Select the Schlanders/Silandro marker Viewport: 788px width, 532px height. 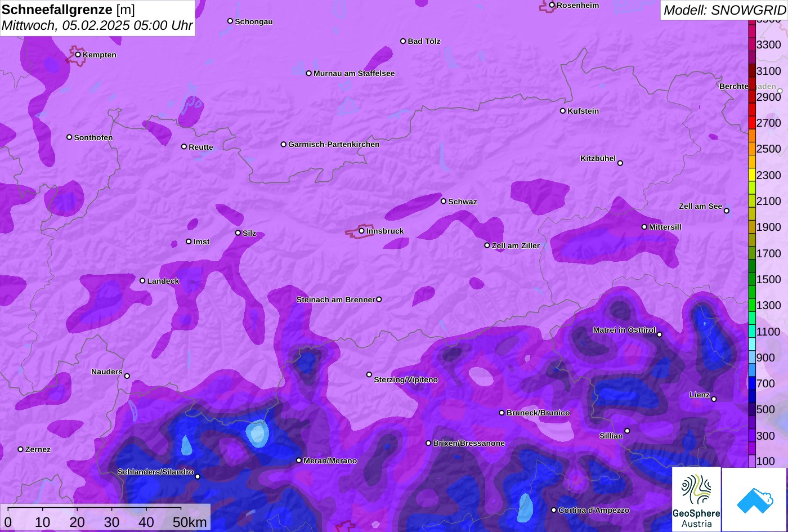click(198, 477)
